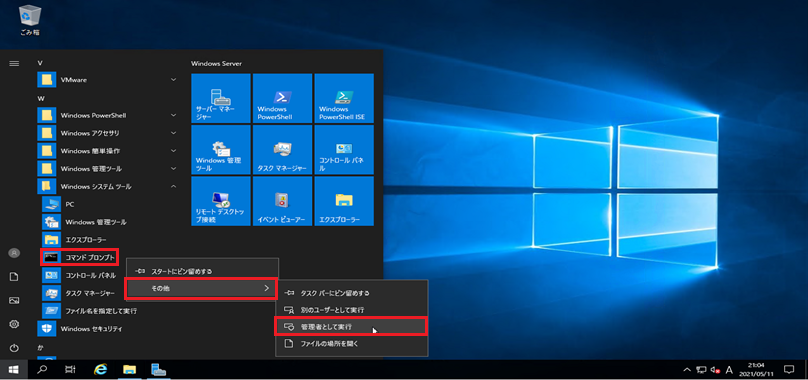Open Task View on the taskbar

(x=71, y=369)
